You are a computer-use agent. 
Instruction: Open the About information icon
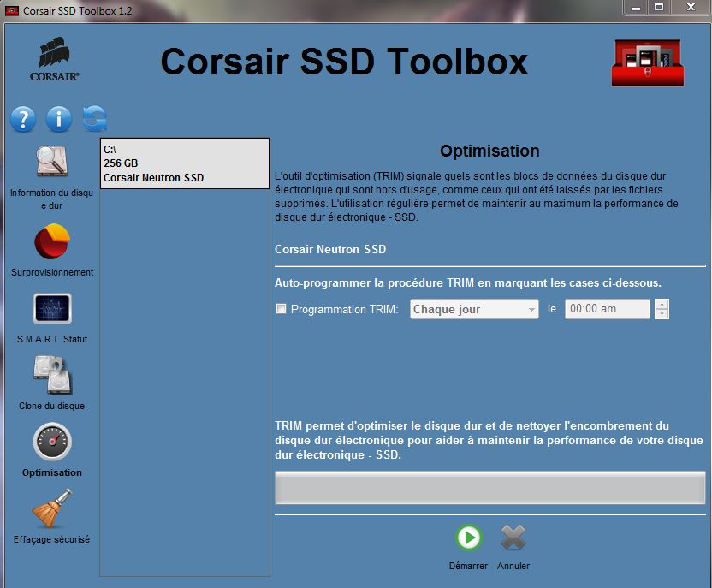click(x=59, y=120)
